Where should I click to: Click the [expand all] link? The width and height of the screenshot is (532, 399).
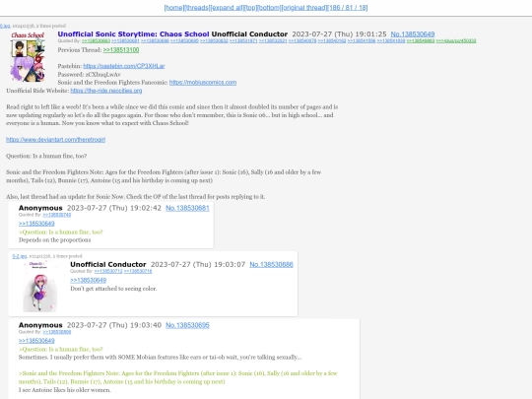pyautogui.click(x=227, y=8)
